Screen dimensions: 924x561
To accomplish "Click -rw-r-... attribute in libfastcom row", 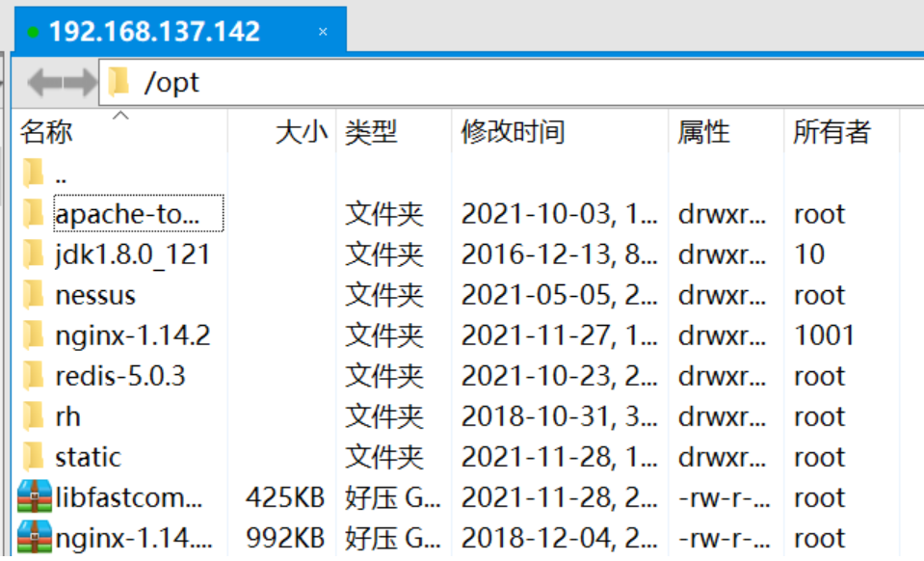I will click(x=725, y=498).
